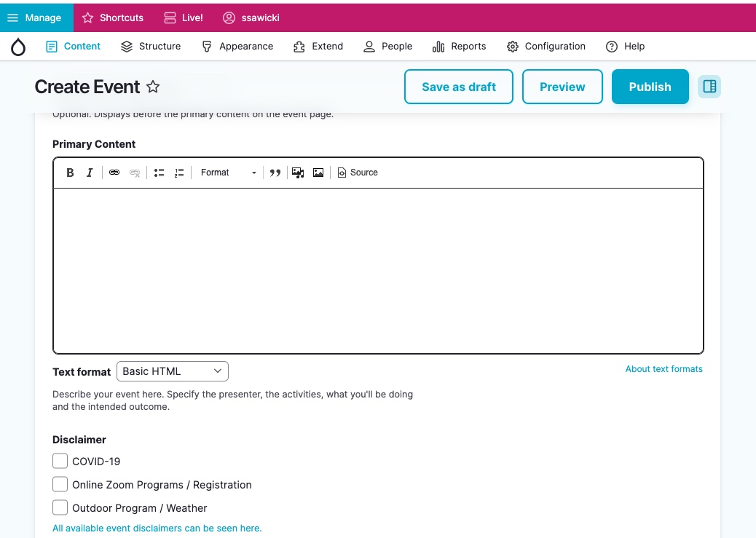The height and width of the screenshot is (538, 756).
Task: Open the Extend admin menu
Action: click(x=318, y=47)
